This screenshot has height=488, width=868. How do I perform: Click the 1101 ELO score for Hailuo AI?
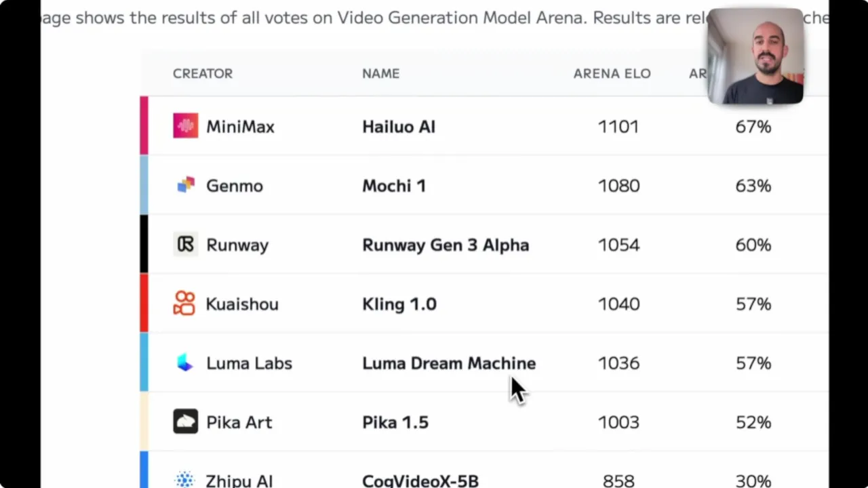(x=618, y=127)
